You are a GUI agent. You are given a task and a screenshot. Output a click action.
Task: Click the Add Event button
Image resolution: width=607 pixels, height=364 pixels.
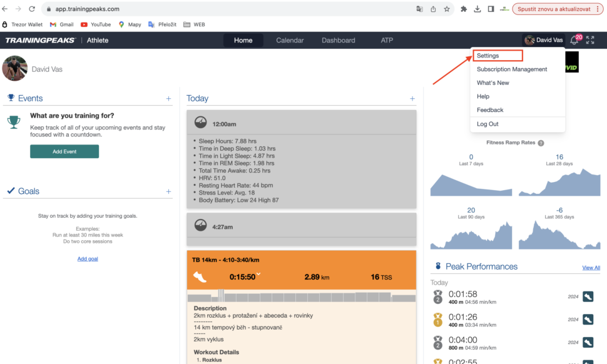click(64, 151)
